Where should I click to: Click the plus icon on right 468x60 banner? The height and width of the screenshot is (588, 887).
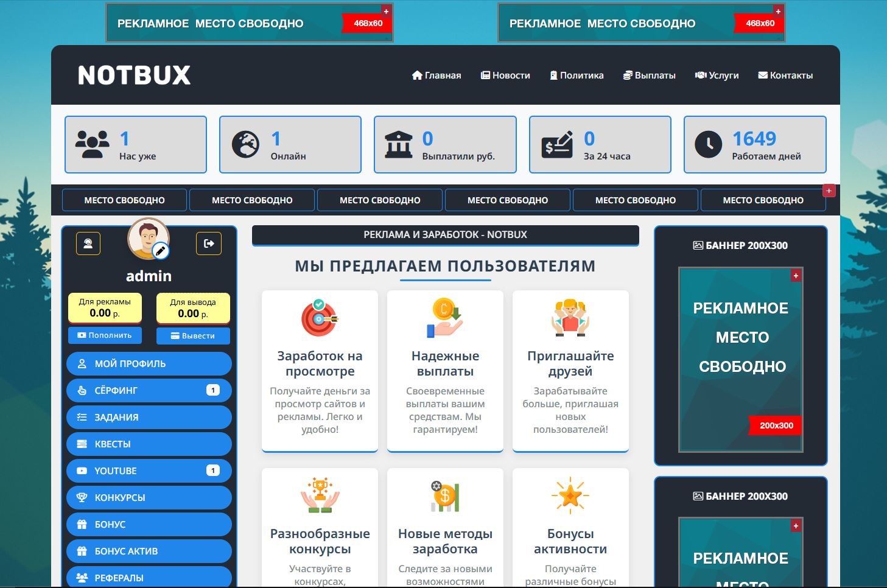[778, 11]
